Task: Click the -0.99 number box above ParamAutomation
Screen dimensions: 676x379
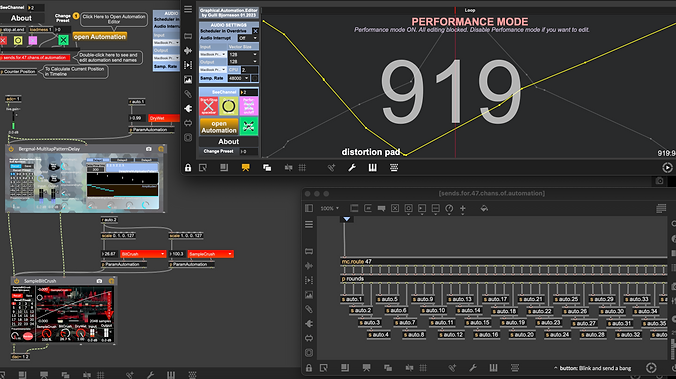Action: tap(137, 118)
